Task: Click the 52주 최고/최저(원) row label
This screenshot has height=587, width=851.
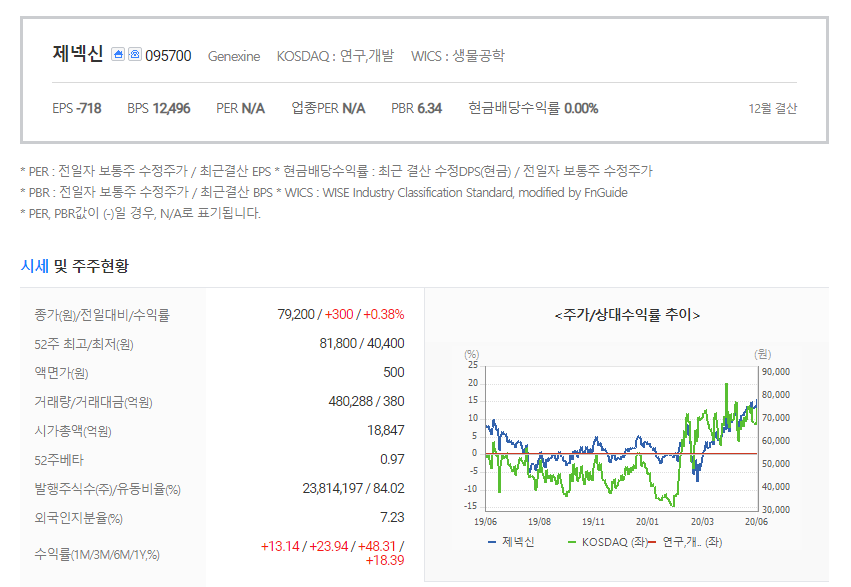Action: 84,344
